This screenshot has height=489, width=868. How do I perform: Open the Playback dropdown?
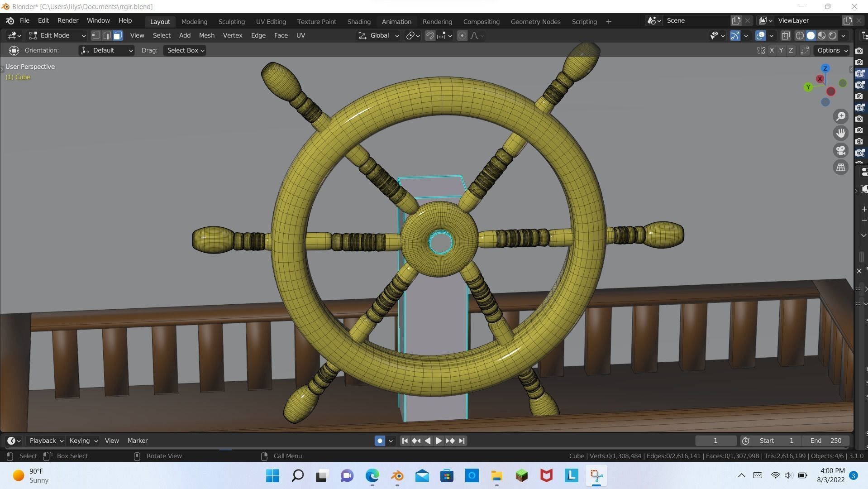coord(46,441)
